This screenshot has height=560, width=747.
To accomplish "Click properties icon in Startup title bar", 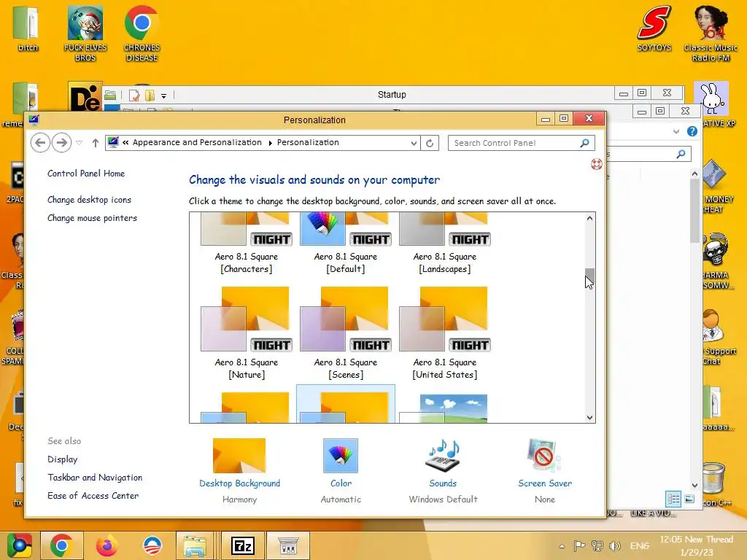I will 134,96.
